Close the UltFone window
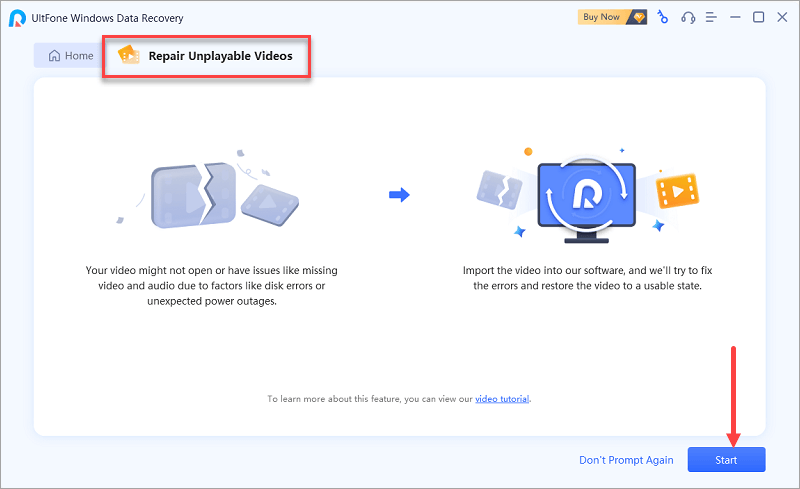 pyautogui.click(x=782, y=17)
